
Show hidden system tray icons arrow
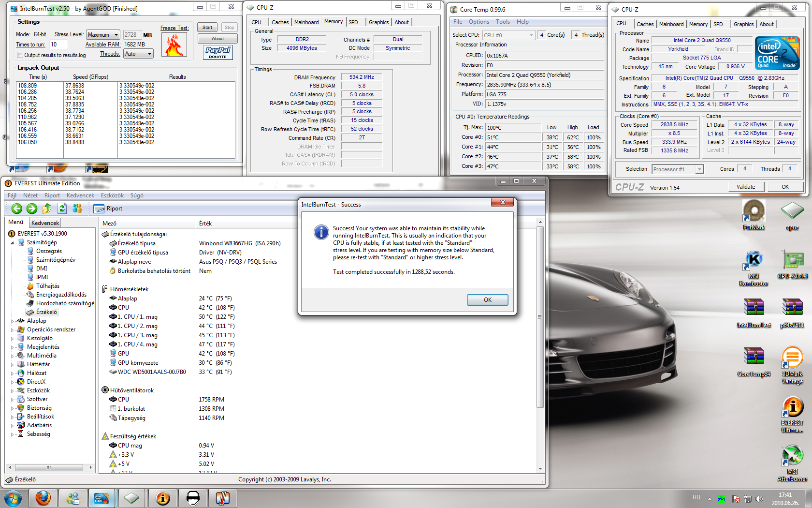tap(710, 498)
